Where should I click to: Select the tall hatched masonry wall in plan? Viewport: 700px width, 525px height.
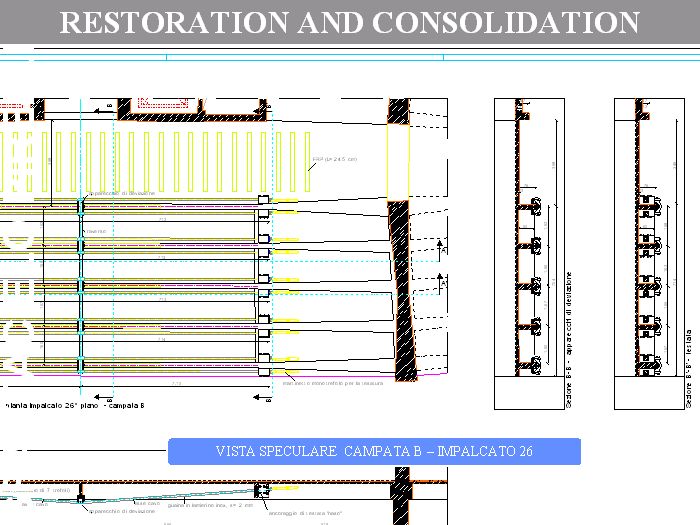pyautogui.click(x=402, y=290)
